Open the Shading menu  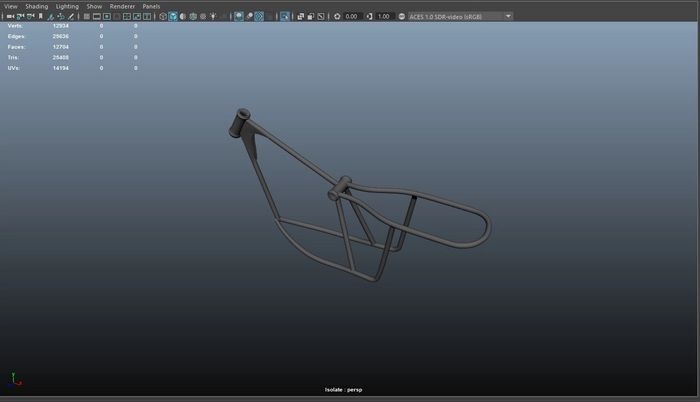pyautogui.click(x=36, y=6)
